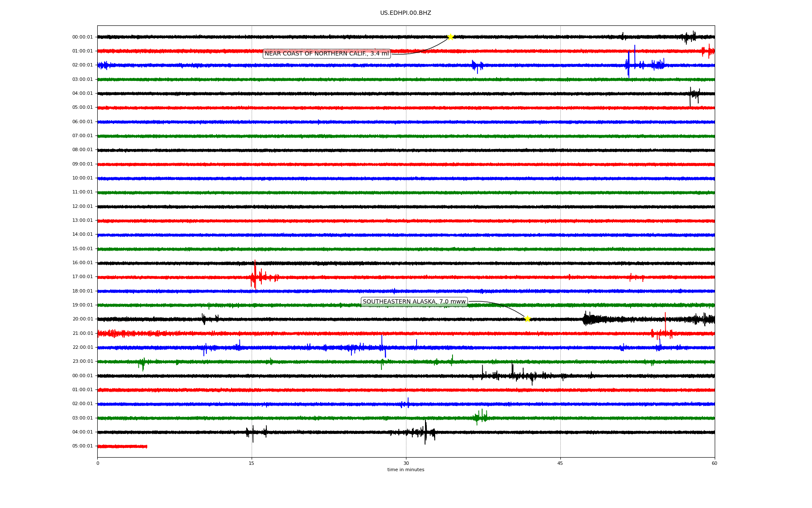Click the yellow star on the 00:00:01 trace

[x=450, y=37]
